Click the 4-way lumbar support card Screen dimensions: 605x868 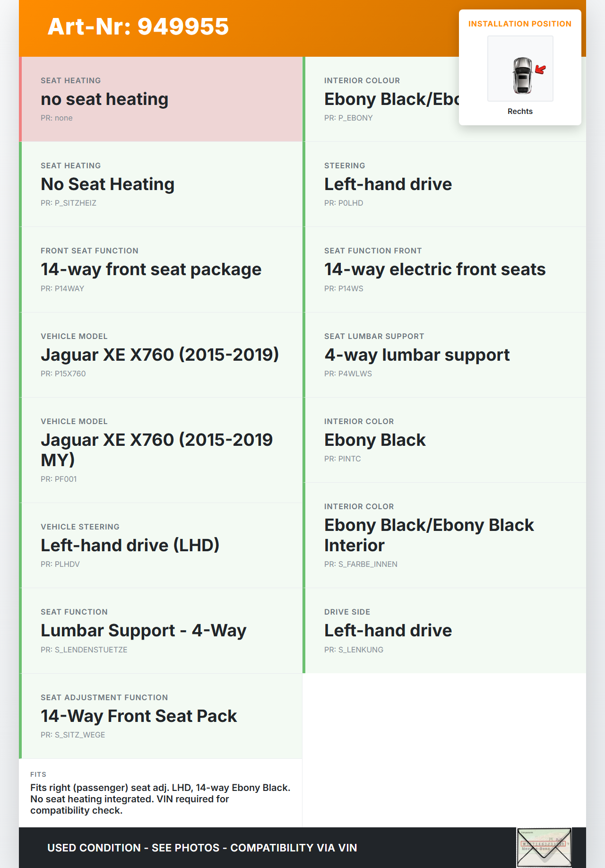tap(444, 355)
